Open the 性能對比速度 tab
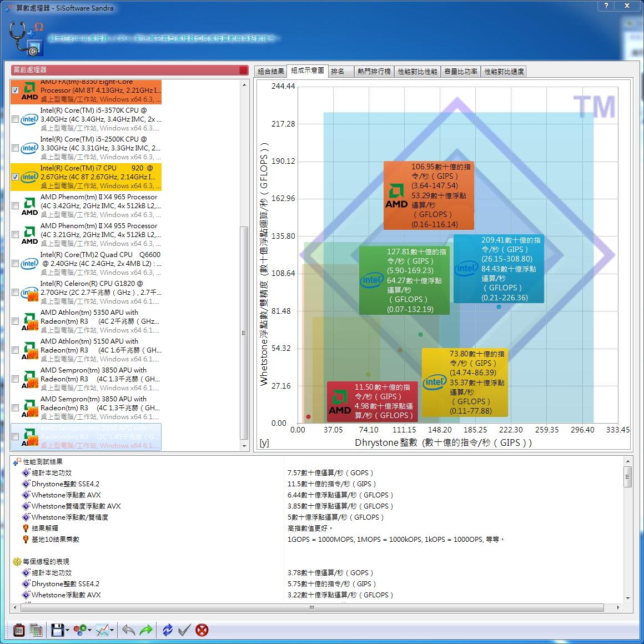644x644 pixels. (504, 72)
